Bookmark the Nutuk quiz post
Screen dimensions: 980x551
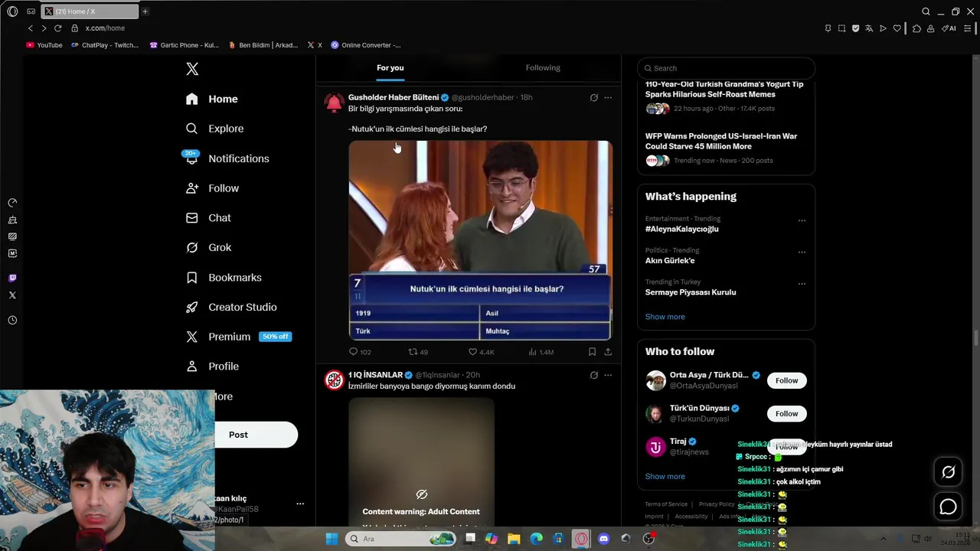[592, 352]
